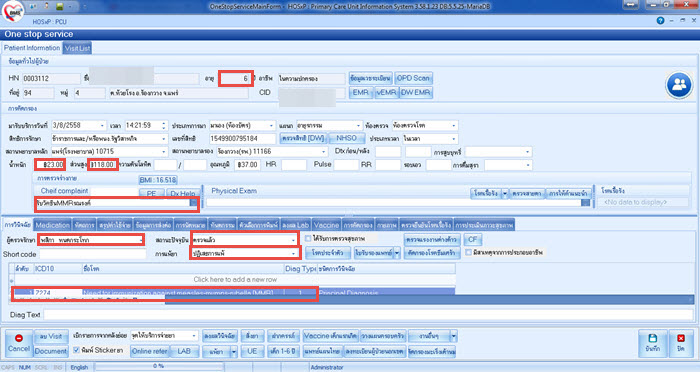This screenshot has width=700, height=372.
Task: Open the visit type dropdown next to time
Action: pos(271,125)
